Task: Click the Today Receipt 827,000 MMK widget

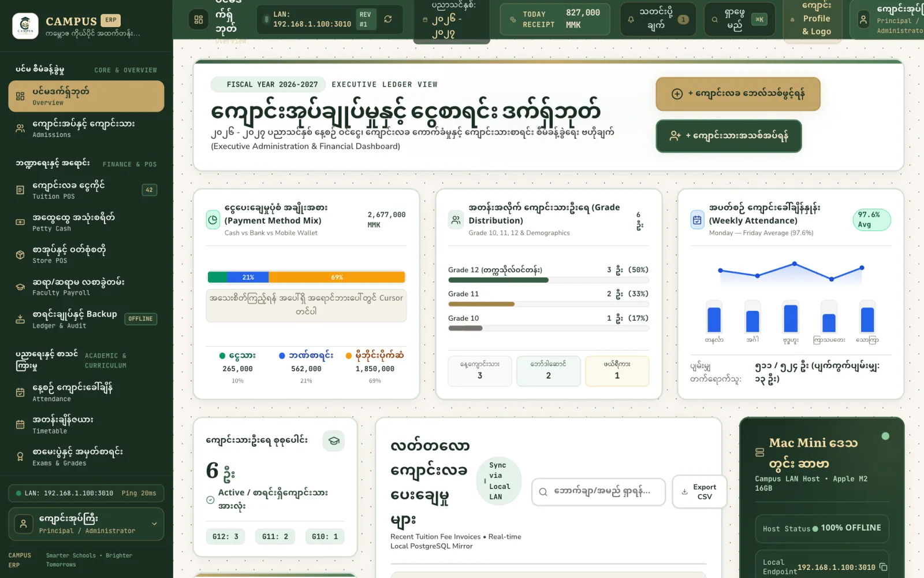Action: pyautogui.click(x=554, y=19)
